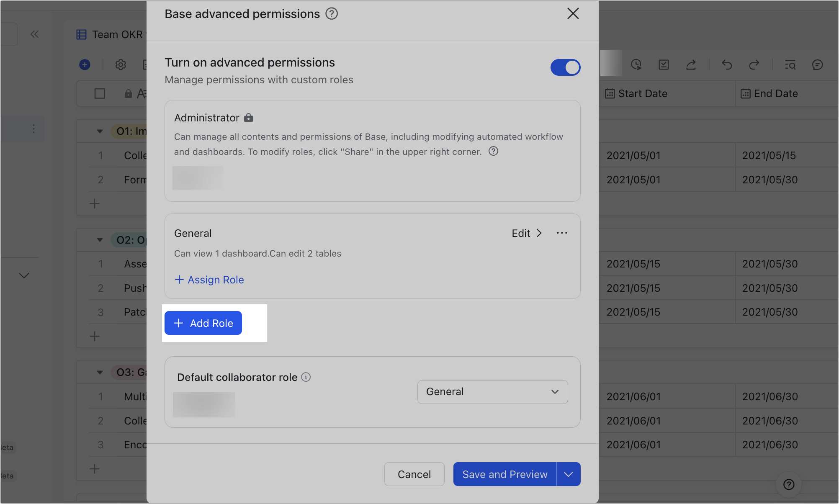Open the find and filter search icon
The height and width of the screenshot is (504, 839).
(x=790, y=65)
